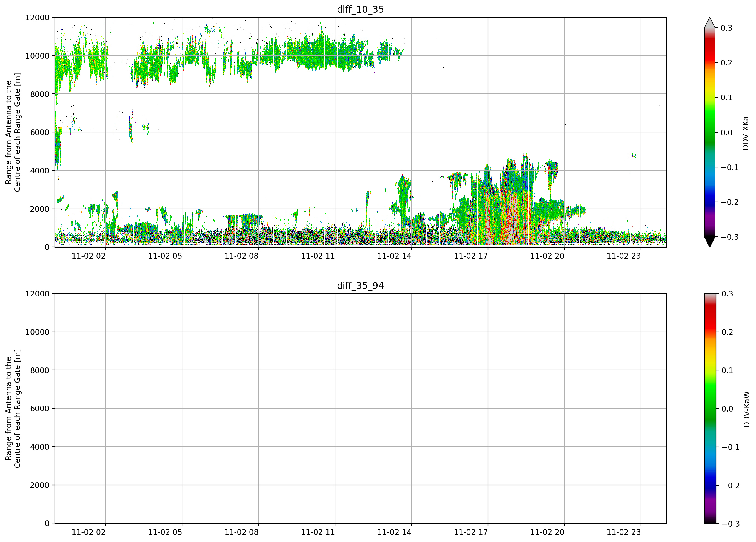Screen dimensions: 756x542
Task: Click the top plot's 8000 y-axis tick label
Action: (40, 94)
